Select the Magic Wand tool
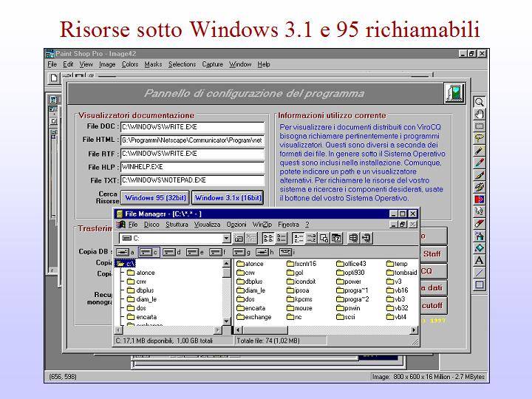Viewport: 532px width, 399px height. (479, 151)
